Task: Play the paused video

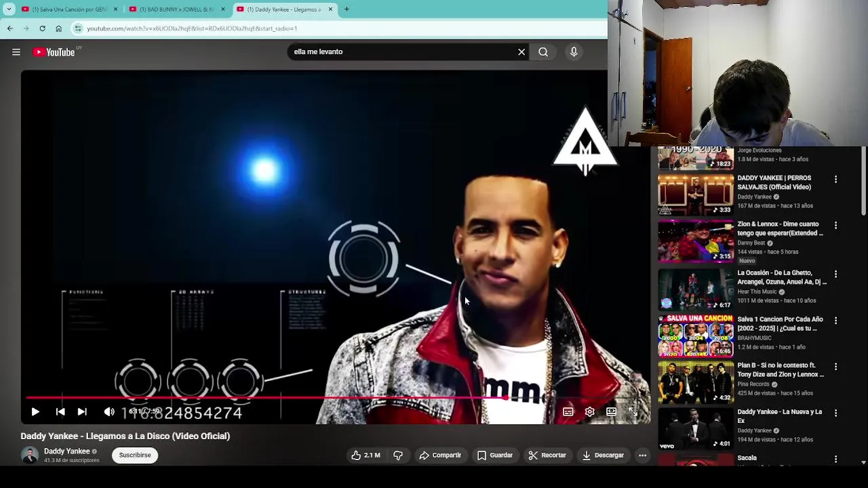Action: (35, 411)
